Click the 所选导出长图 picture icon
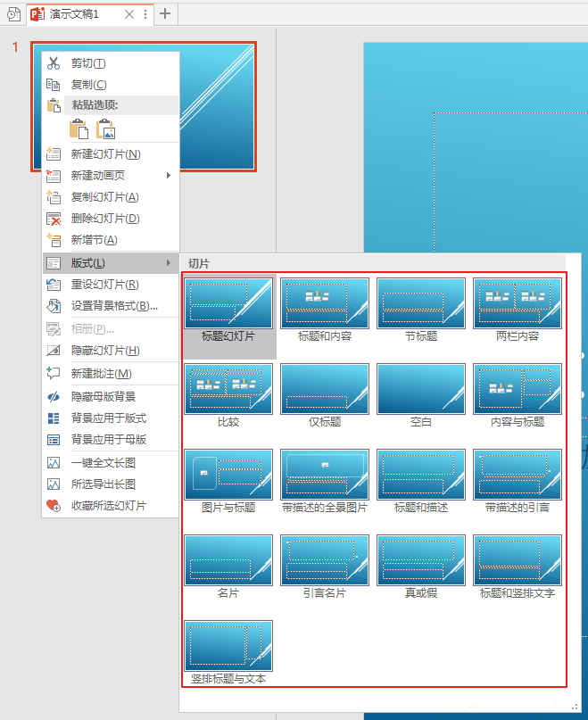Image resolution: width=588 pixels, height=720 pixels. 54,484
